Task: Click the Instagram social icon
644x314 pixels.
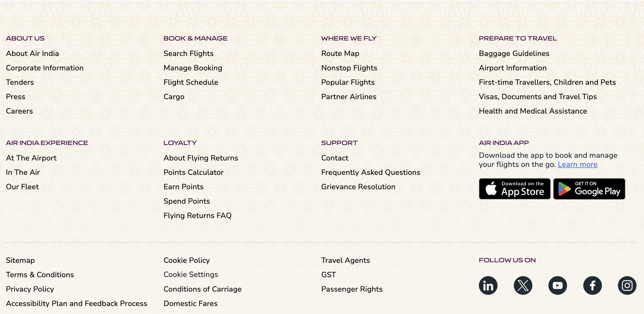Action: pyautogui.click(x=627, y=285)
